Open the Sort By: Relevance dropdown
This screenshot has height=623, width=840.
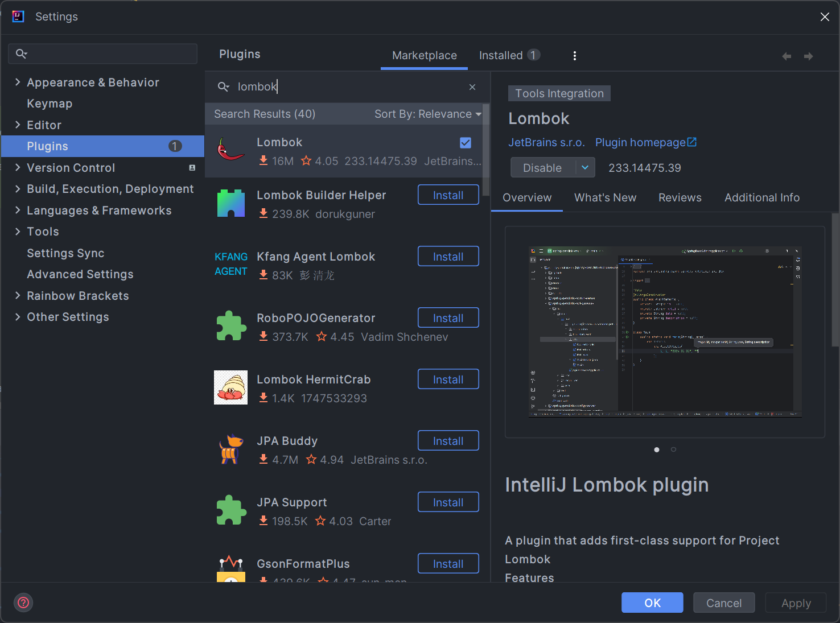coord(428,114)
